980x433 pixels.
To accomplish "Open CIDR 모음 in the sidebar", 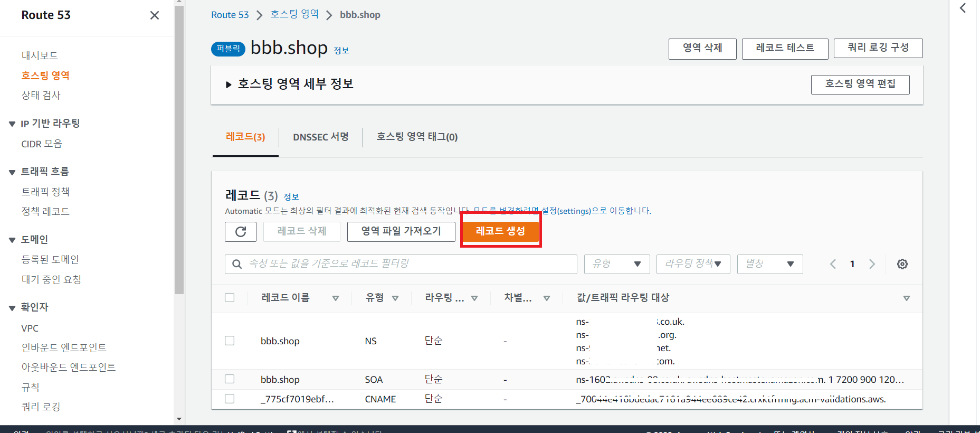I will 42,144.
